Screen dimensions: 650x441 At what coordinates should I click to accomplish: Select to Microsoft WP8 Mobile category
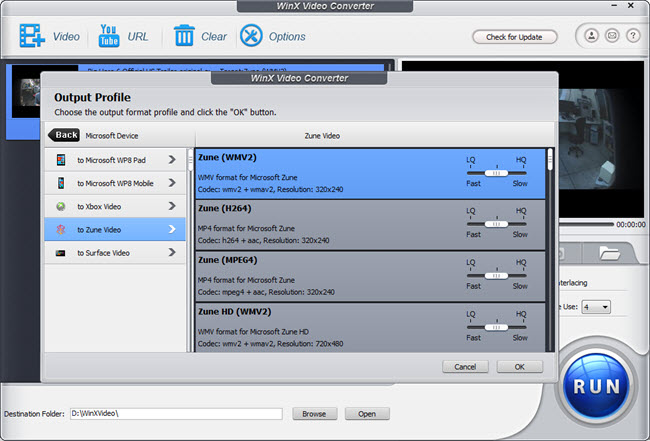click(x=115, y=183)
